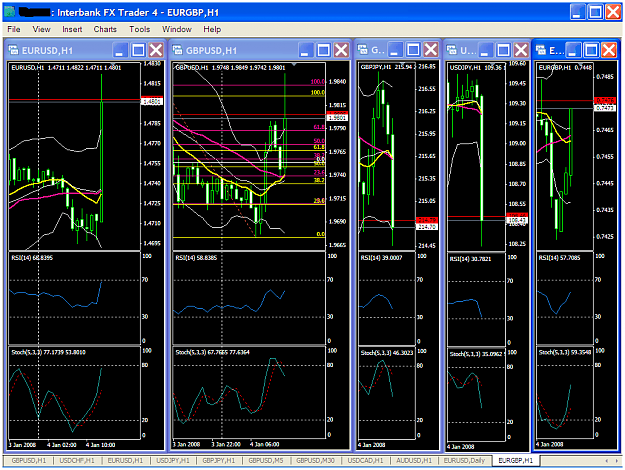Screen dimensions: 625x470
Task: Minimize the main Interbank FX Trader window
Action: tap(578, 12)
